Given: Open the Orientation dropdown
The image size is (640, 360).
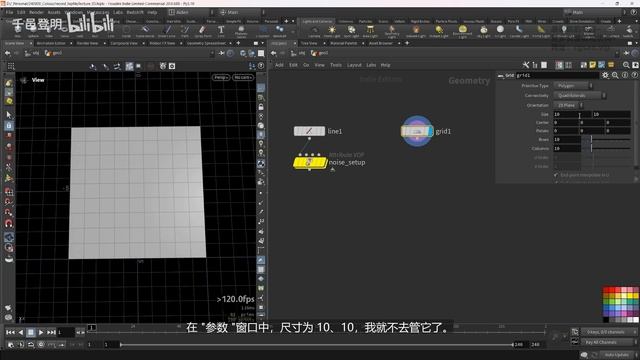Looking at the screenshot, I should click(569, 105).
